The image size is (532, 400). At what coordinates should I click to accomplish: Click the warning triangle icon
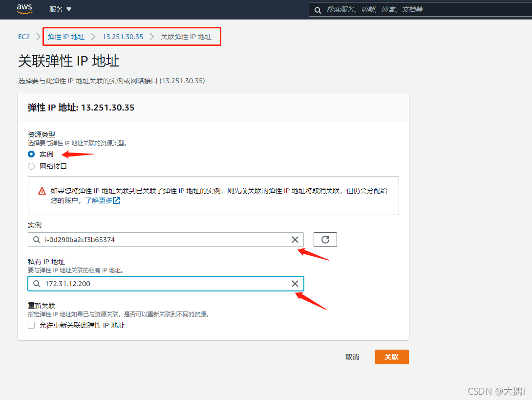(42, 191)
